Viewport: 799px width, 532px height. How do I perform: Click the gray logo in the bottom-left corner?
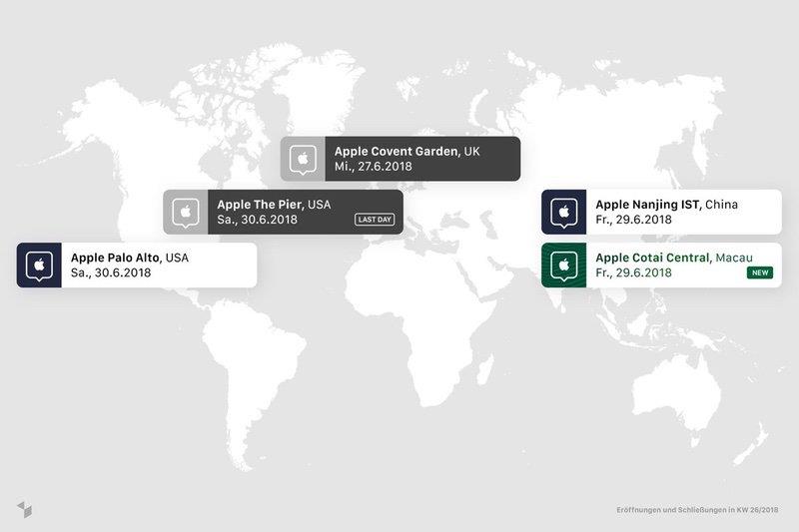(x=24, y=509)
